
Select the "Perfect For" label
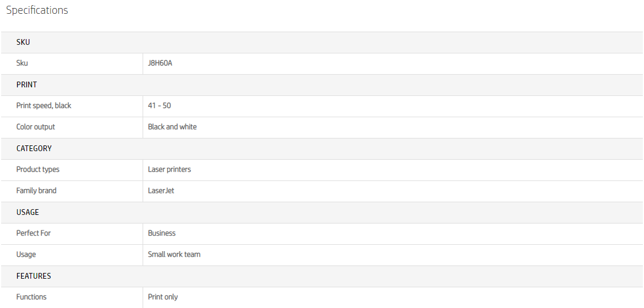pos(33,233)
